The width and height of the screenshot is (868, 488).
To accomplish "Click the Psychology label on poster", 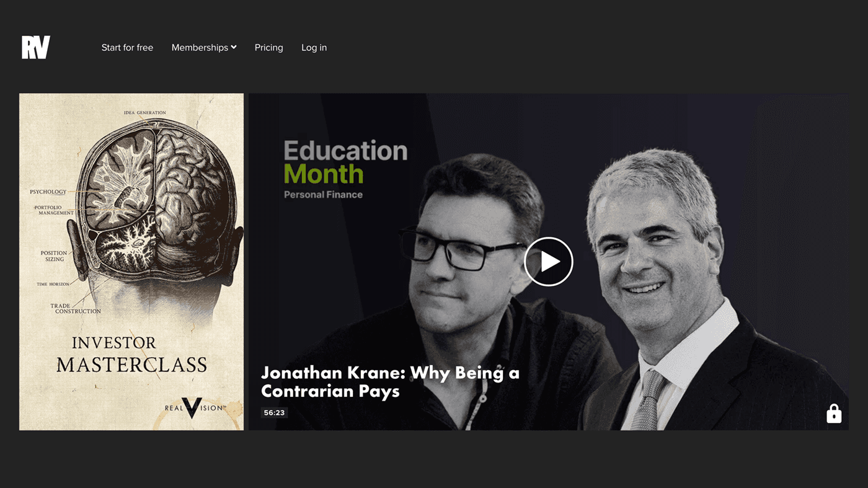I will pos(48,192).
